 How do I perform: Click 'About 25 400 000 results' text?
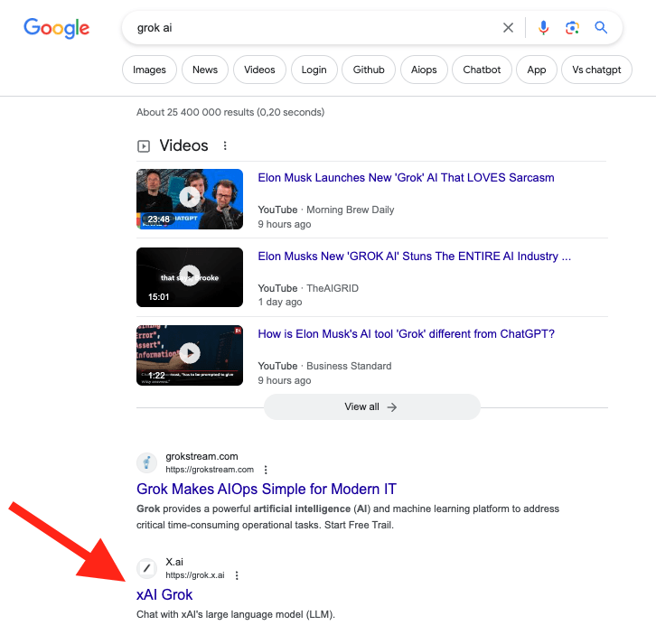tap(230, 112)
